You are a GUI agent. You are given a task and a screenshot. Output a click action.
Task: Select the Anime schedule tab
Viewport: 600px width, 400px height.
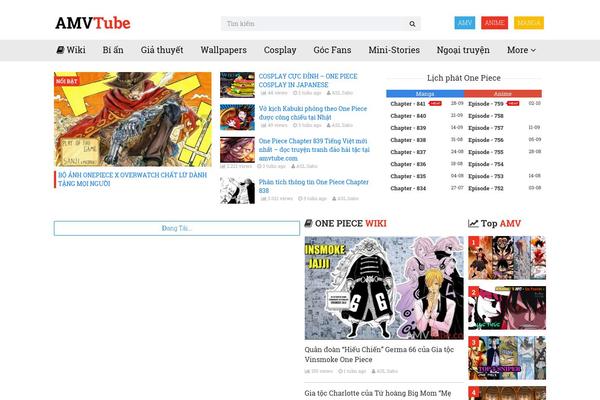point(503,94)
